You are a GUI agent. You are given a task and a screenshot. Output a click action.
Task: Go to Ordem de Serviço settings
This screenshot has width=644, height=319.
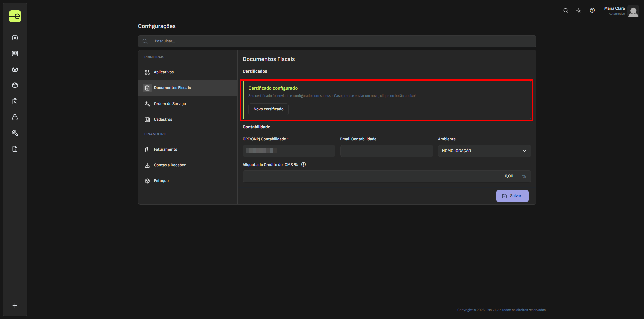click(170, 104)
